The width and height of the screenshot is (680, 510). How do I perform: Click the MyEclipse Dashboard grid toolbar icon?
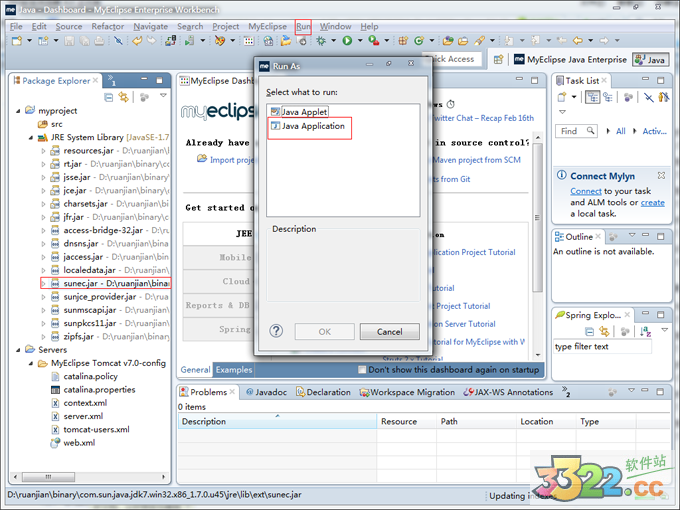coord(248,41)
